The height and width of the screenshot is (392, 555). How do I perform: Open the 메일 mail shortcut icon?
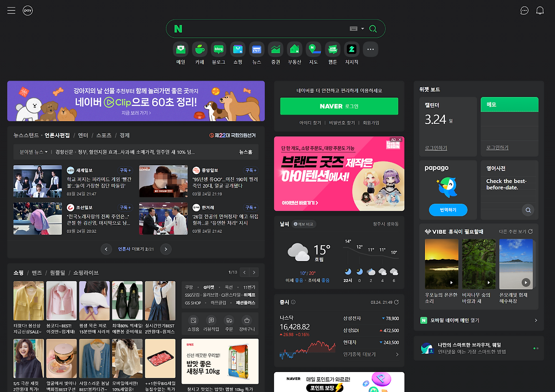180,49
